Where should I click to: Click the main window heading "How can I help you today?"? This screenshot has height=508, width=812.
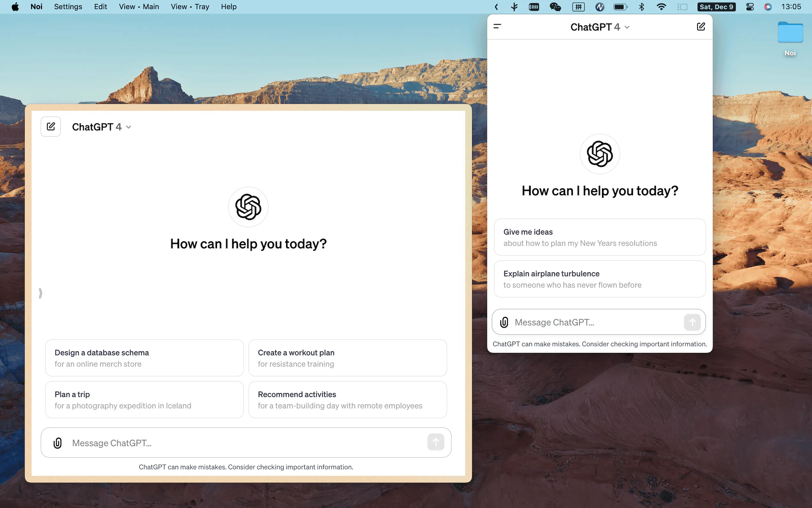248,244
